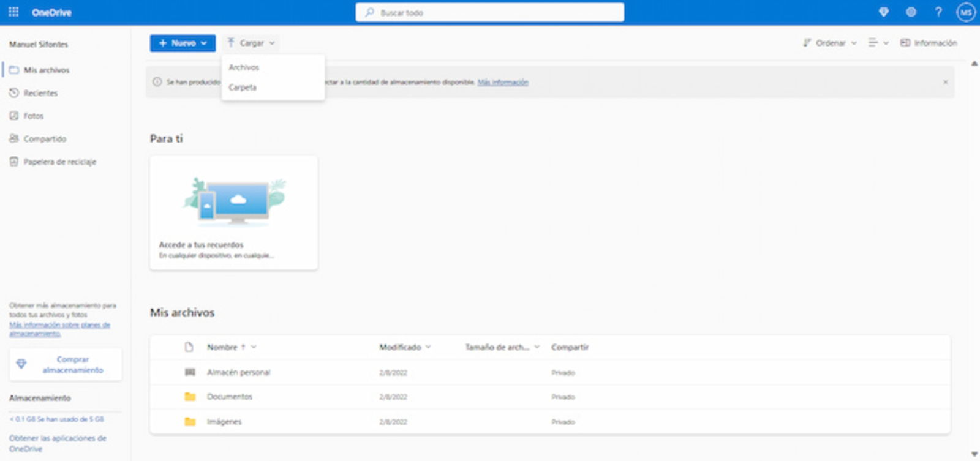The image size is (980, 461).
Task: Focus the Buscar todo search field
Action: coord(489,12)
